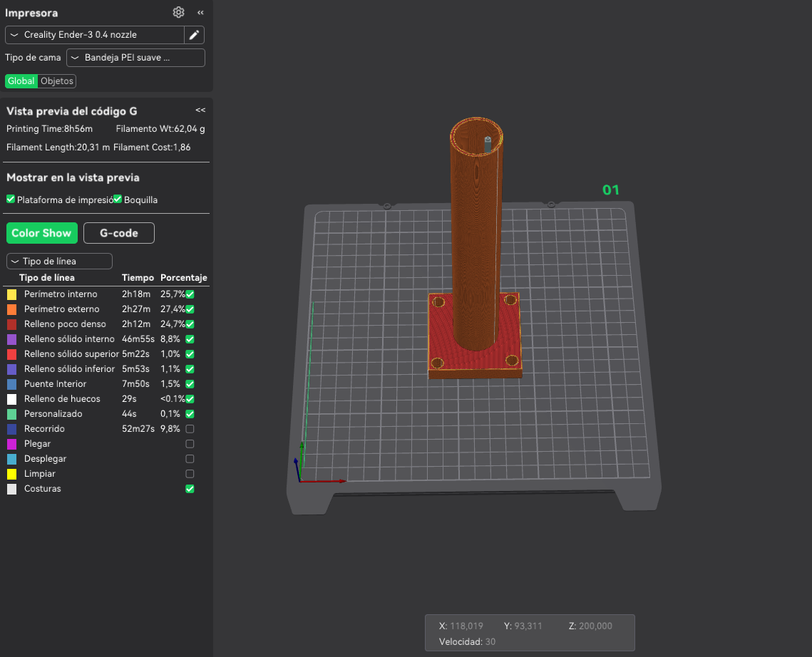
Task: Uncheck Relleno de huecos visibility
Action: (x=190, y=399)
